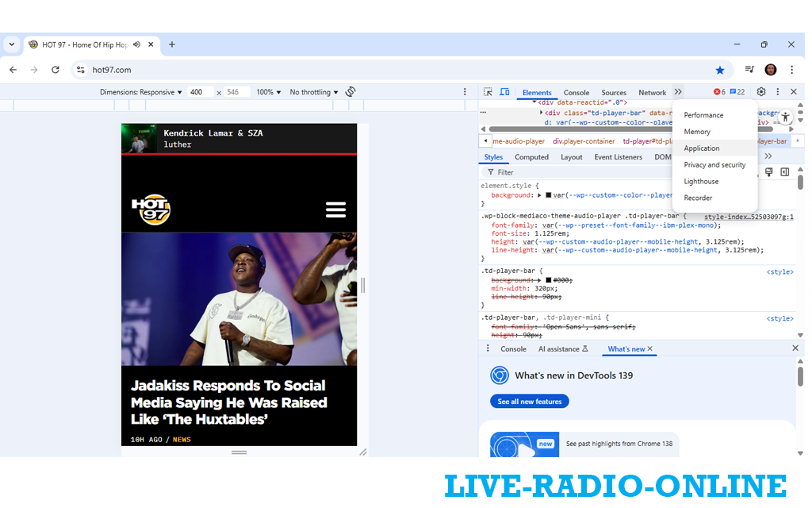
Task: Bookmark the page with the star icon
Action: click(x=720, y=70)
